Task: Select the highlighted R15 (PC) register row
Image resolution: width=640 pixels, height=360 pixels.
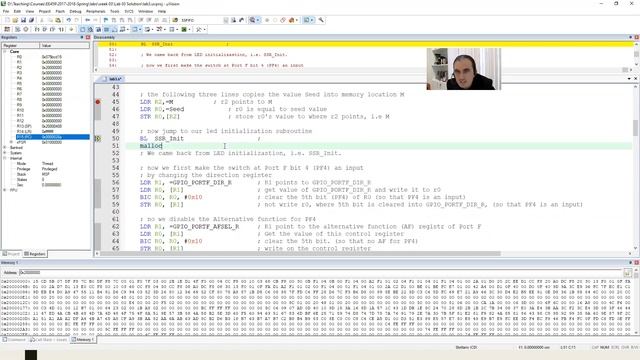Action: point(52,137)
